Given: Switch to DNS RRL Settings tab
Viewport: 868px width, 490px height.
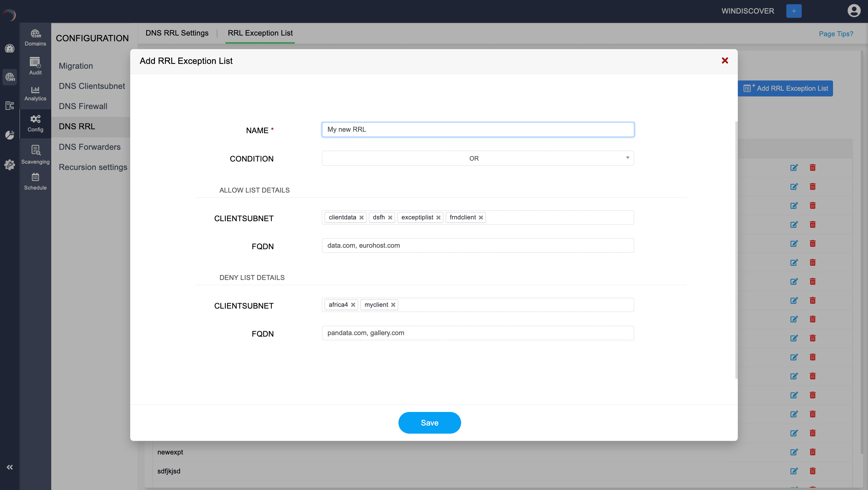Looking at the screenshot, I should (x=177, y=33).
